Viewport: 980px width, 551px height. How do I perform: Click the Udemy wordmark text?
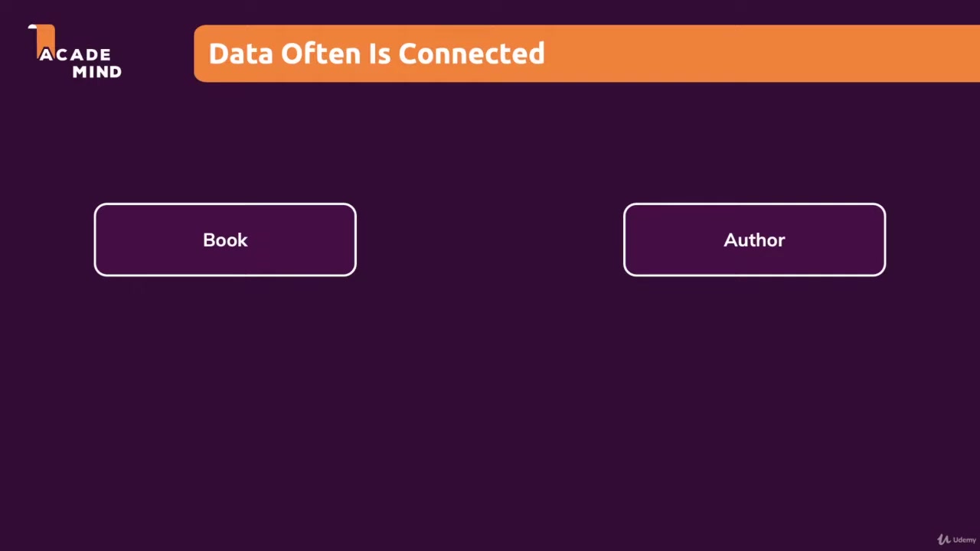pos(964,540)
